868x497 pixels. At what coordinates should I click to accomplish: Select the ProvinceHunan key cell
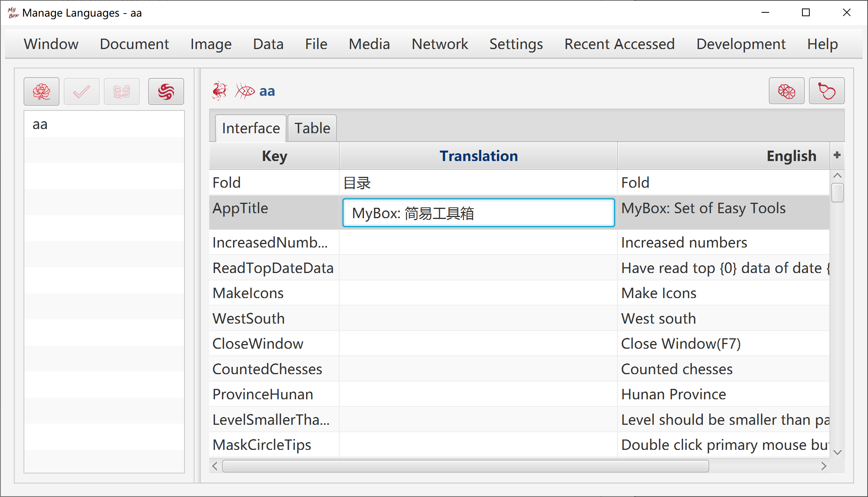pos(274,394)
